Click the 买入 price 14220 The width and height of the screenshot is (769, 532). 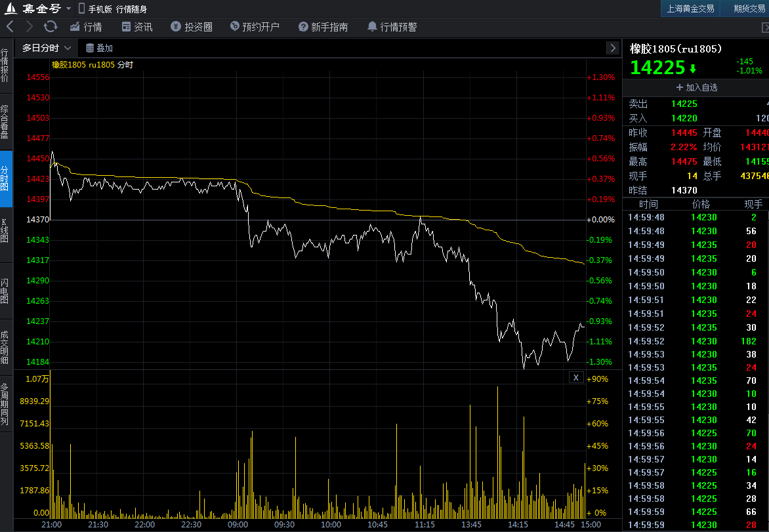(684, 118)
